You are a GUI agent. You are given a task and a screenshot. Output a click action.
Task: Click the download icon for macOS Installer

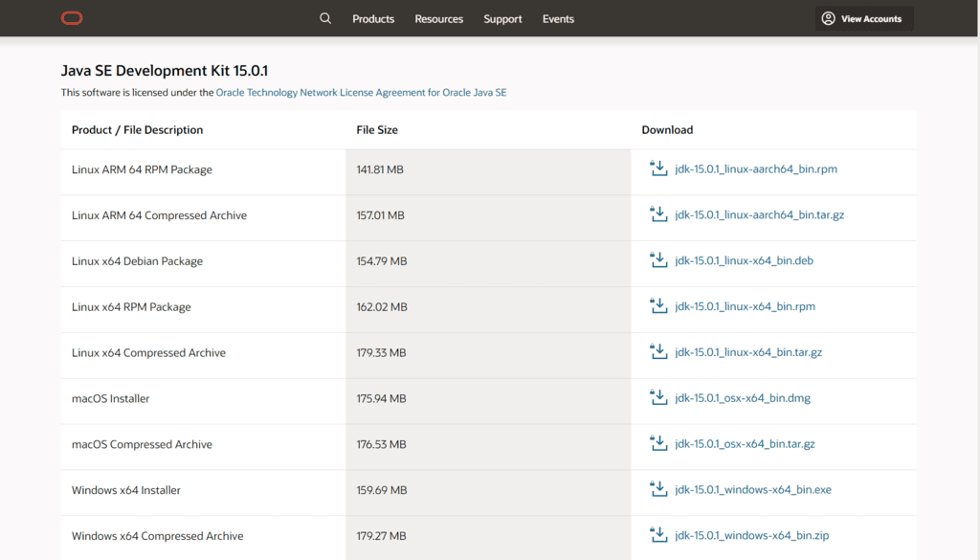click(x=657, y=397)
